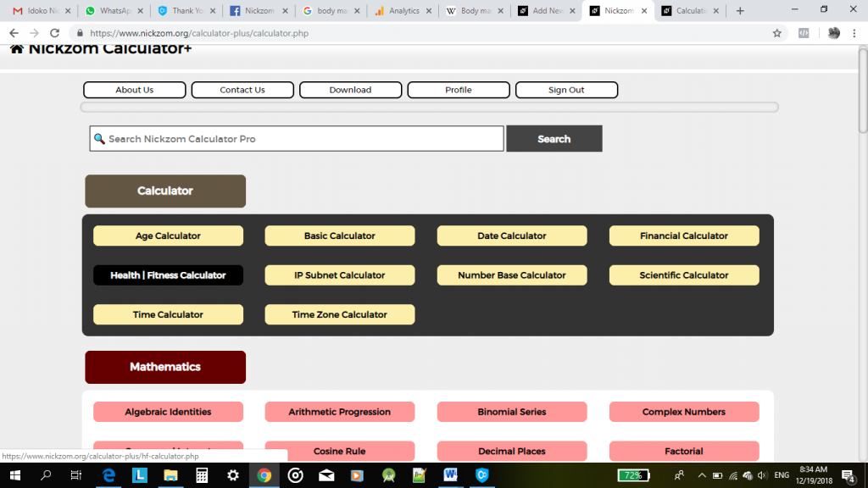Viewport: 868px width, 488px height.
Task: Open Number Base Calculator
Action: pos(512,275)
